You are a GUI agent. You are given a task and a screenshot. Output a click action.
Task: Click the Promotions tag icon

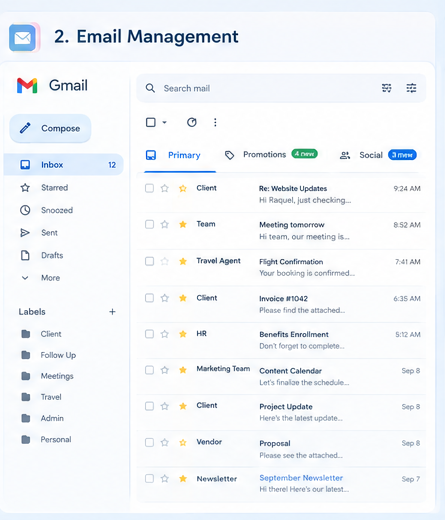229,155
